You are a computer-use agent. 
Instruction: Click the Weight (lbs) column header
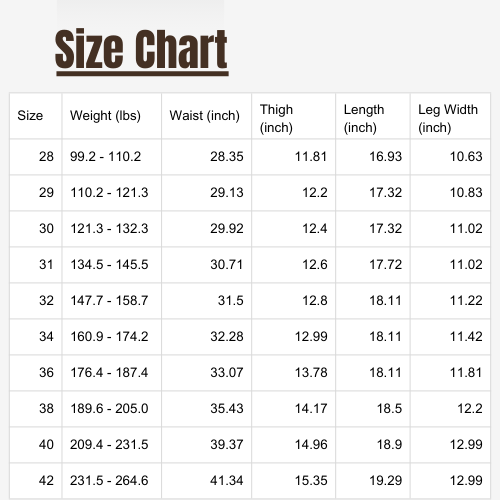105,116
